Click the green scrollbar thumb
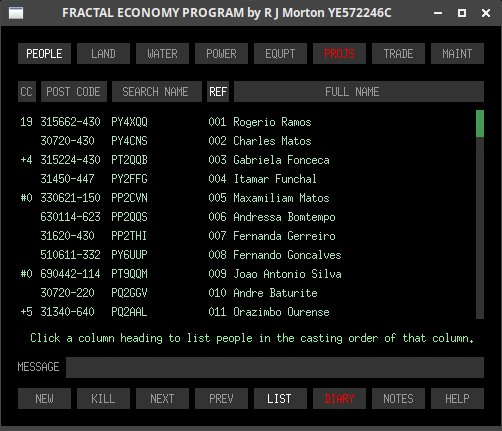The height and width of the screenshot is (431, 502). click(x=480, y=124)
